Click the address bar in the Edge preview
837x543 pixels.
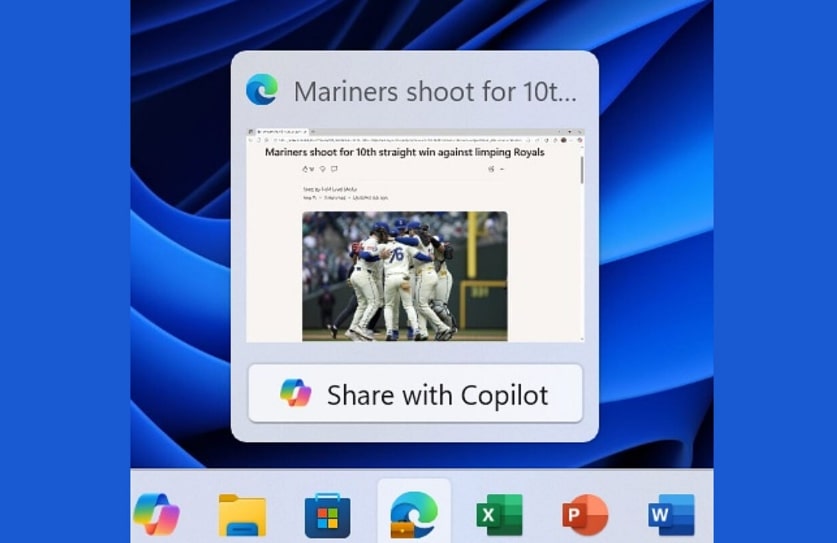[x=400, y=140]
